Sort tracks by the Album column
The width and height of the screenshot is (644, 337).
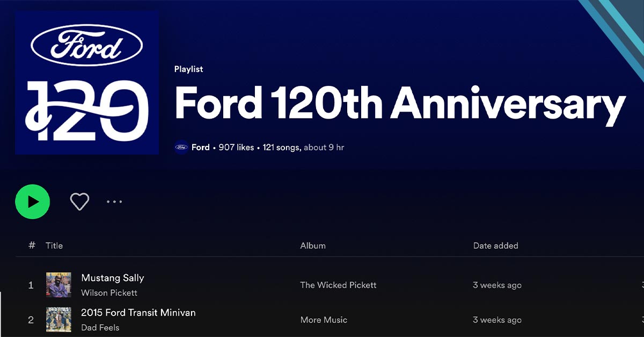(312, 245)
